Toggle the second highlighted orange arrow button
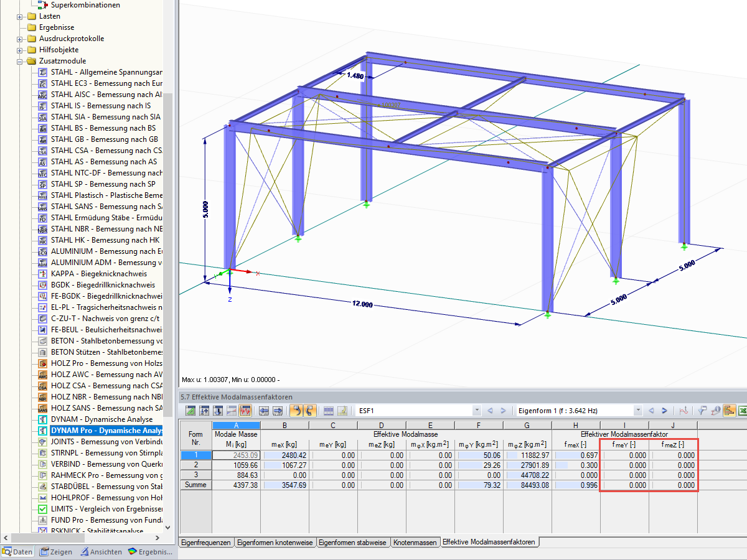The image size is (747, 560). 309,411
